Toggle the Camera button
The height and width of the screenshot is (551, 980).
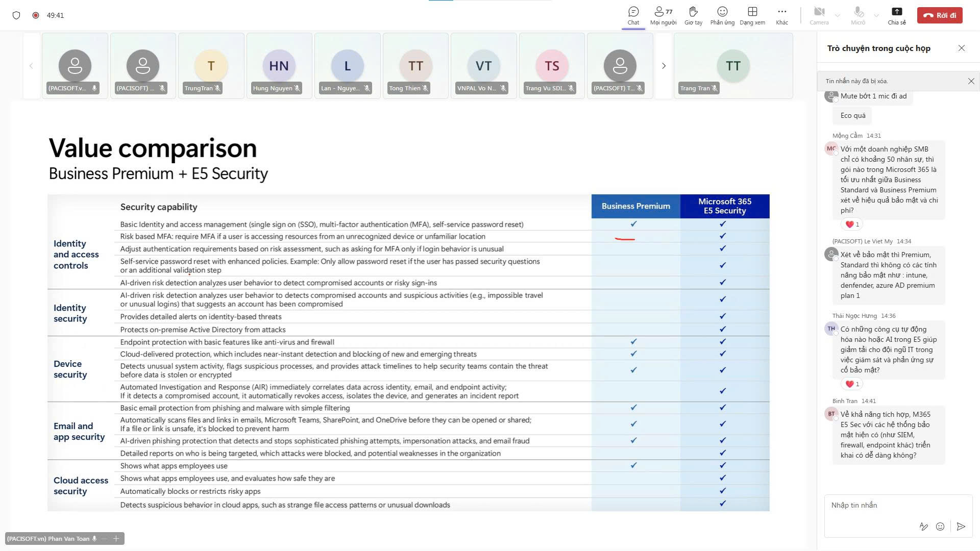tap(819, 15)
